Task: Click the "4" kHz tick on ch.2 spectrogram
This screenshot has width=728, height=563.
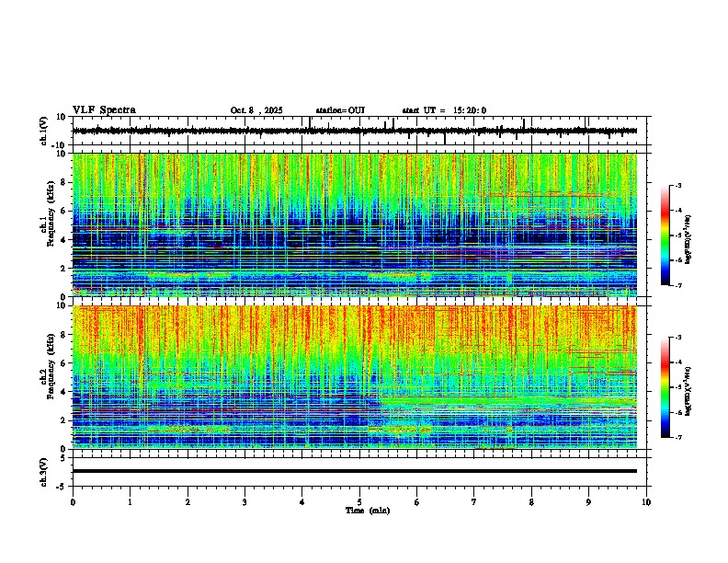Action: [x=63, y=392]
